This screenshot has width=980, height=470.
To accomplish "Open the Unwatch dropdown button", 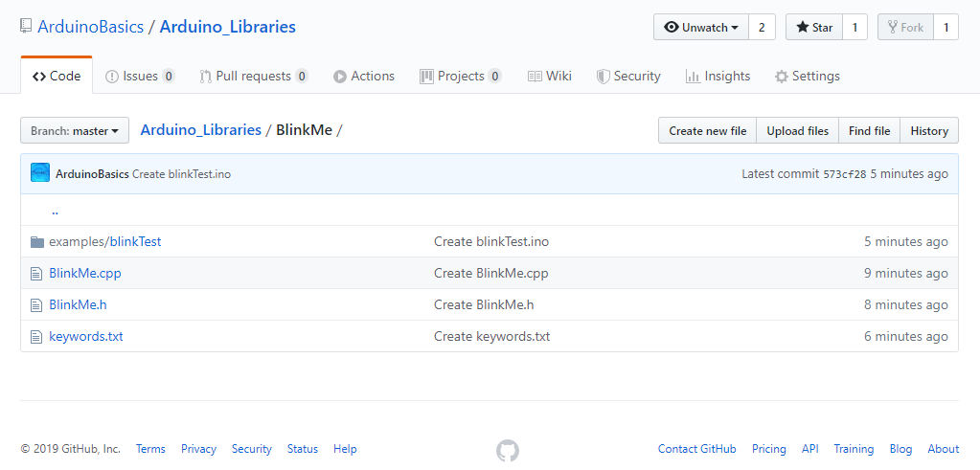I will point(701,27).
